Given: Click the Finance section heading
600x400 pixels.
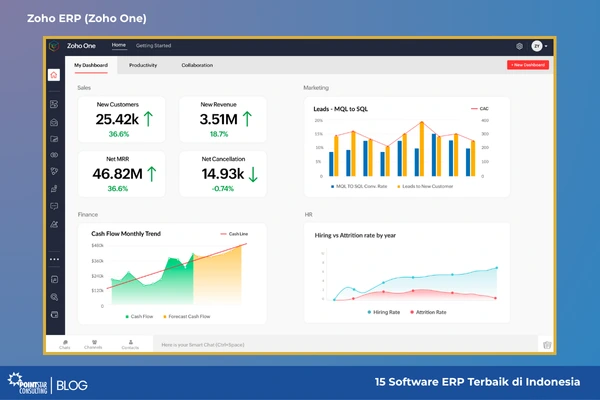Looking at the screenshot, I should point(88,214).
